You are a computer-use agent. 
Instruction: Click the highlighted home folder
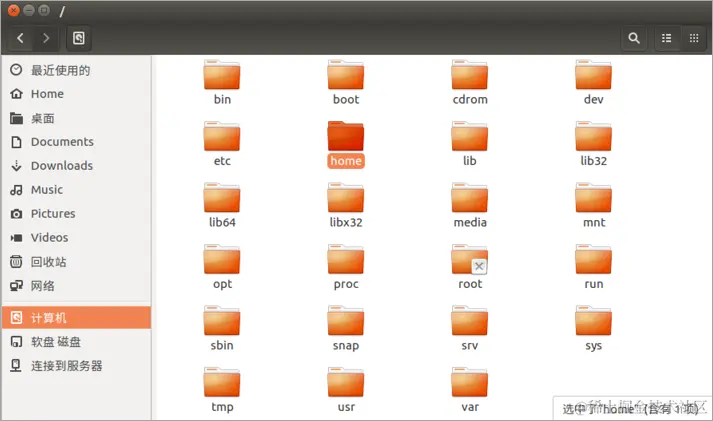pyautogui.click(x=346, y=144)
